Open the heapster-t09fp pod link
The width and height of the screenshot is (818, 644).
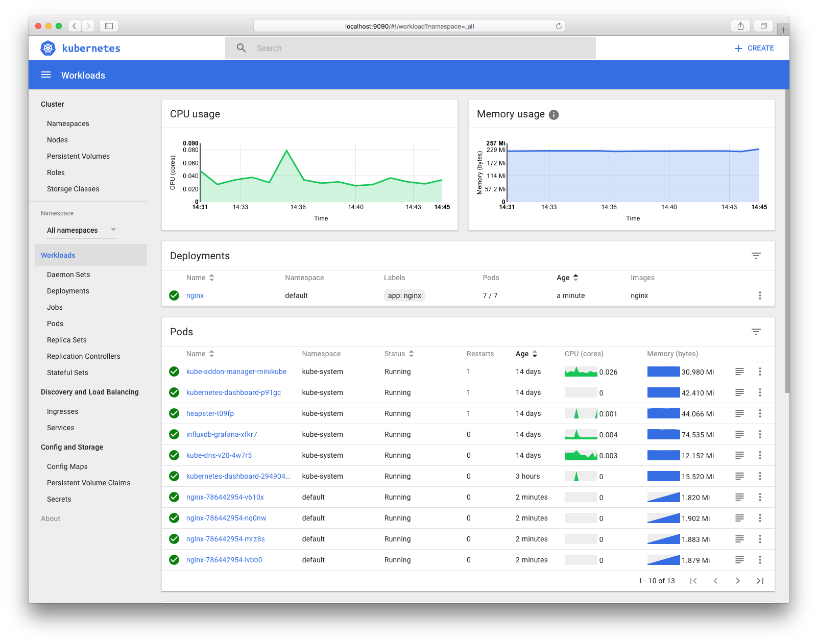coord(210,413)
